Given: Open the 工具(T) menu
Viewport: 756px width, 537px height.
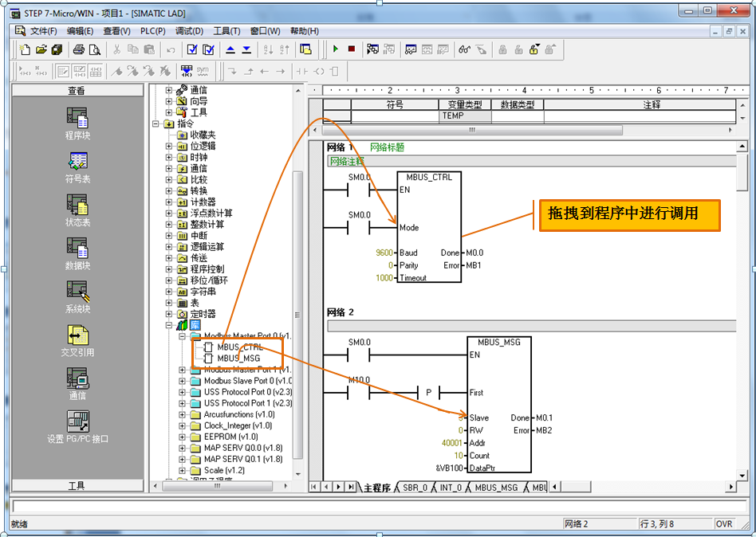Looking at the screenshot, I should tap(226, 31).
